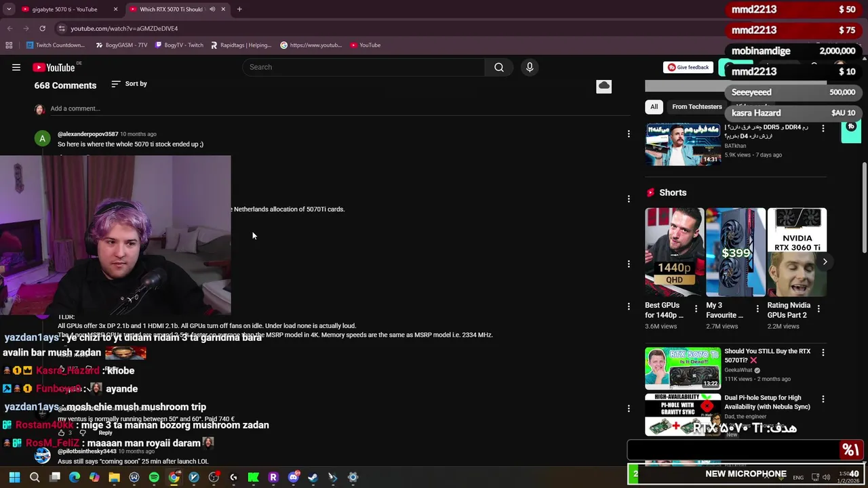Open the Sort by comments dropdown
Screen dimensions: 868x488
[x=129, y=83]
